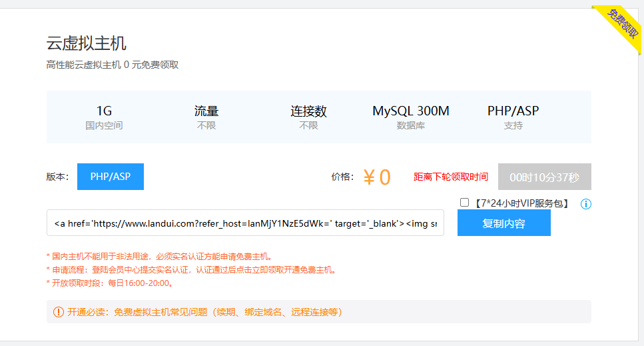The width and height of the screenshot is (644, 346).
Task: Click the 价格： label
Action: point(342,177)
